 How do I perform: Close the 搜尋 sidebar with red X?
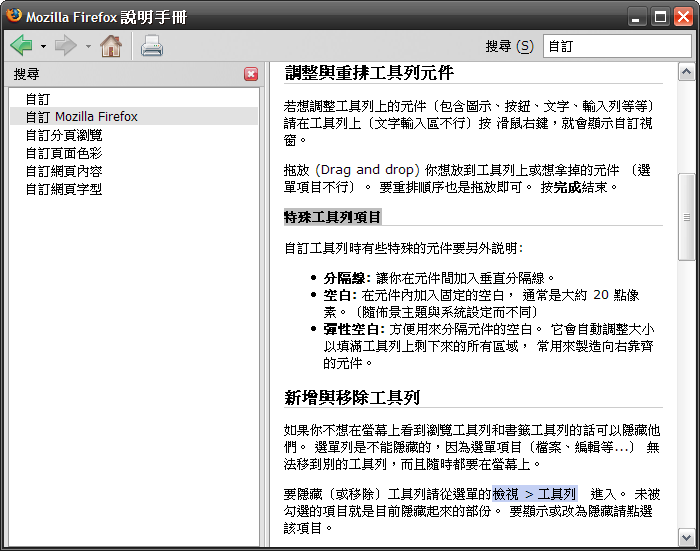pyautogui.click(x=251, y=74)
